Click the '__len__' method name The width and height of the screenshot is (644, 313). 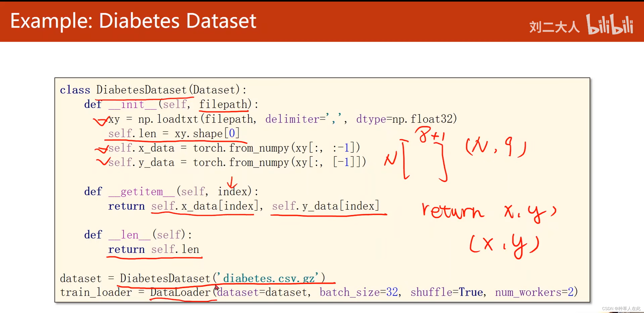coord(129,235)
